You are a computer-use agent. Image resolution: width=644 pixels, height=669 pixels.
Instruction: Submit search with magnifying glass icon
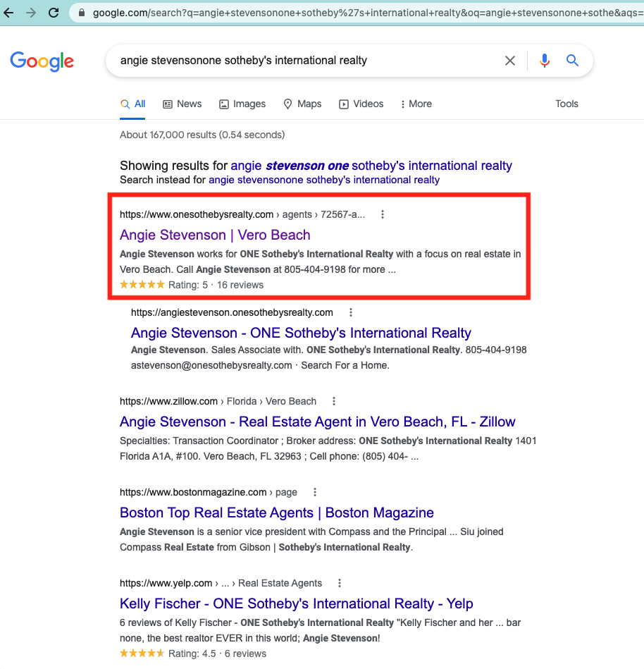coord(572,61)
